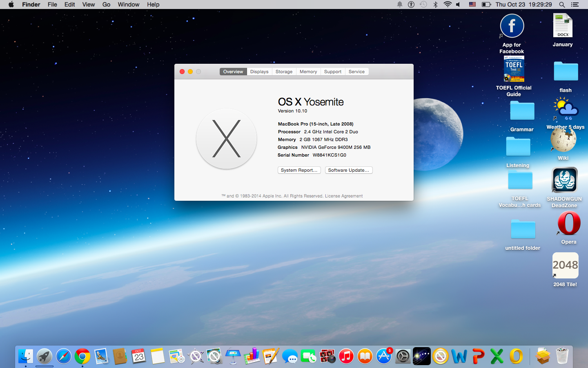Launch red P PowerPoint icon in Dock
Screen dimensions: 588x368
pos(478,357)
